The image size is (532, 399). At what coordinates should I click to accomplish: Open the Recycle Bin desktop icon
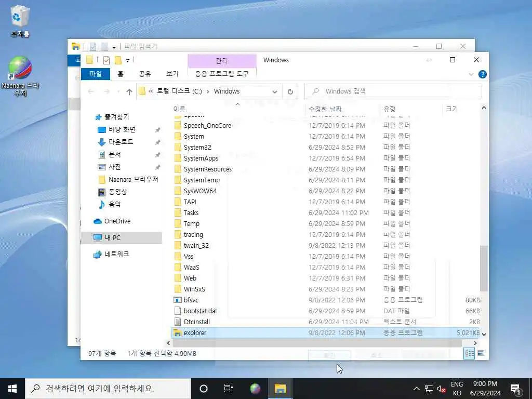20,21
